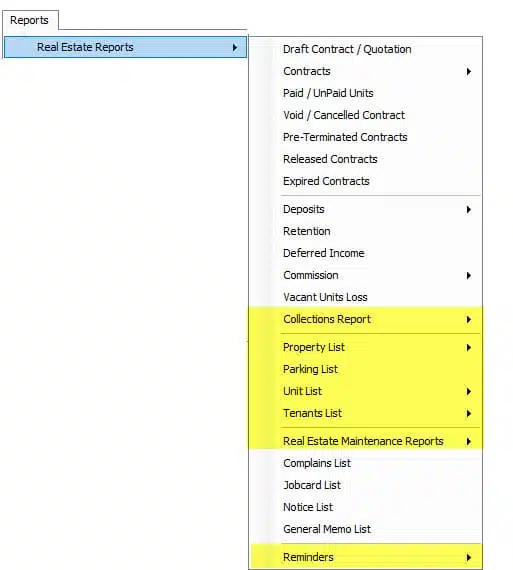Expand the Commission submenu arrow

pyautogui.click(x=469, y=276)
